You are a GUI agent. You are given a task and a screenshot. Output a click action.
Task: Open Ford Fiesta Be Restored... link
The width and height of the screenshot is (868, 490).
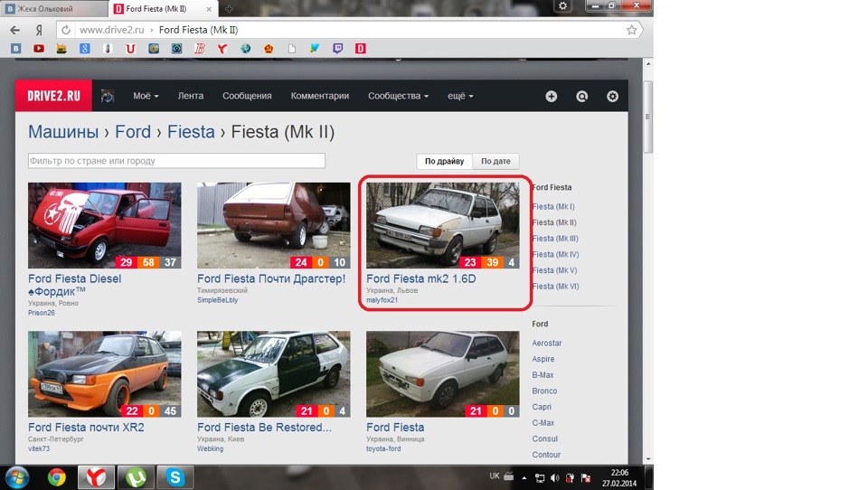(x=265, y=427)
